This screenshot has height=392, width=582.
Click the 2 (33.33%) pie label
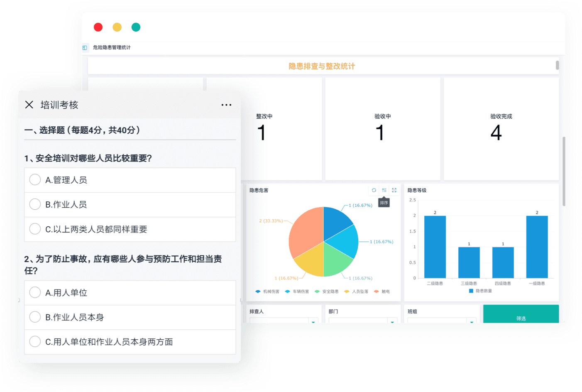click(x=271, y=221)
